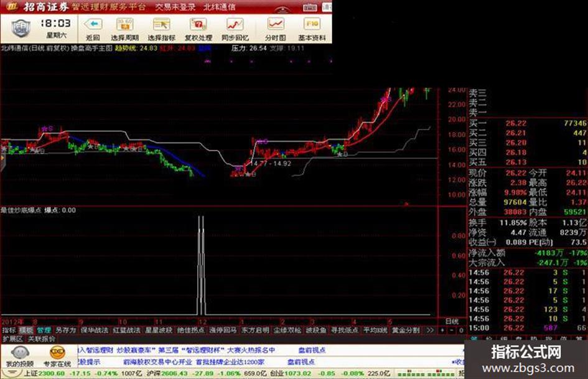The width and height of the screenshot is (588, 379).
Task: Select the 管理 tab
Action: point(44,330)
